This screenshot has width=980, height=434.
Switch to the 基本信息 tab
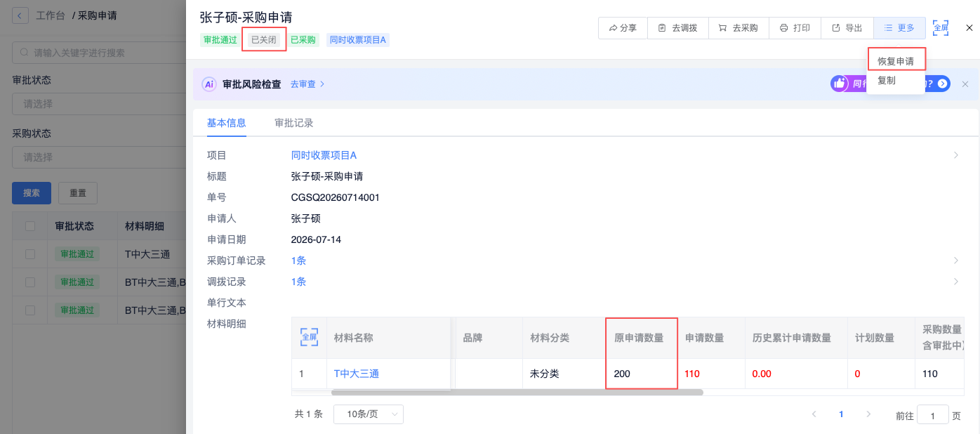click(226, 123)
